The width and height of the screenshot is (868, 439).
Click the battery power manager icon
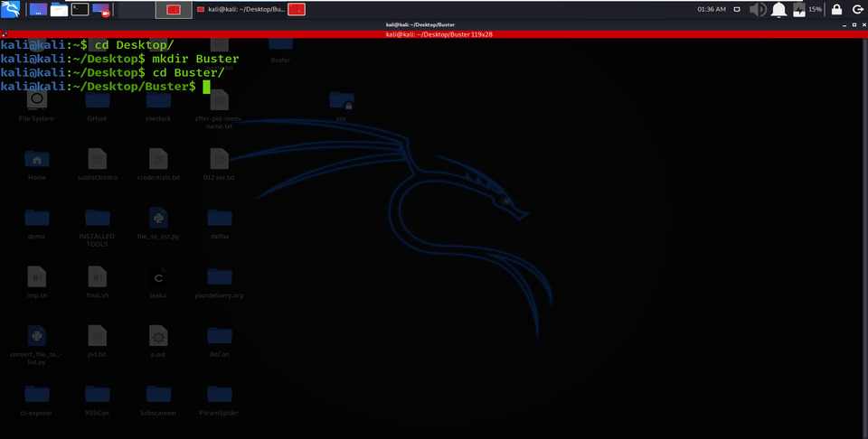(x=798, y=9)
